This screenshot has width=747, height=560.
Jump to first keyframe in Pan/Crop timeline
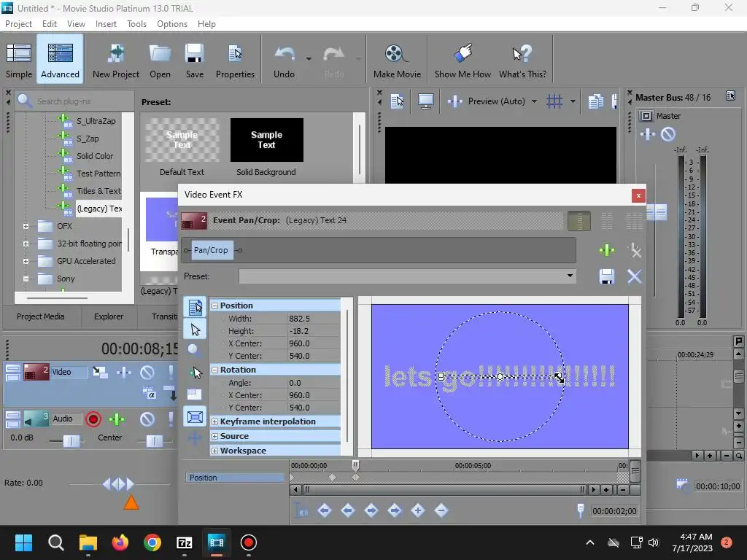pyautogui.click(x=325, y=510)
